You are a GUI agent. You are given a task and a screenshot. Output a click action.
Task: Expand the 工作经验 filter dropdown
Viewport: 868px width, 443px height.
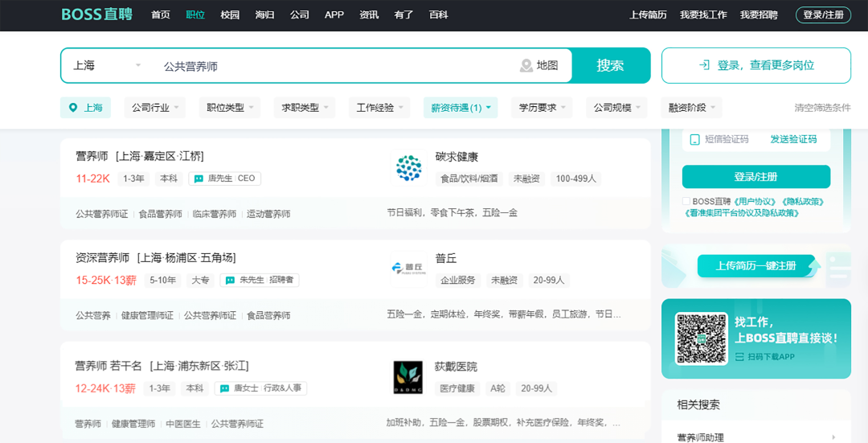(x=381, y=108)
